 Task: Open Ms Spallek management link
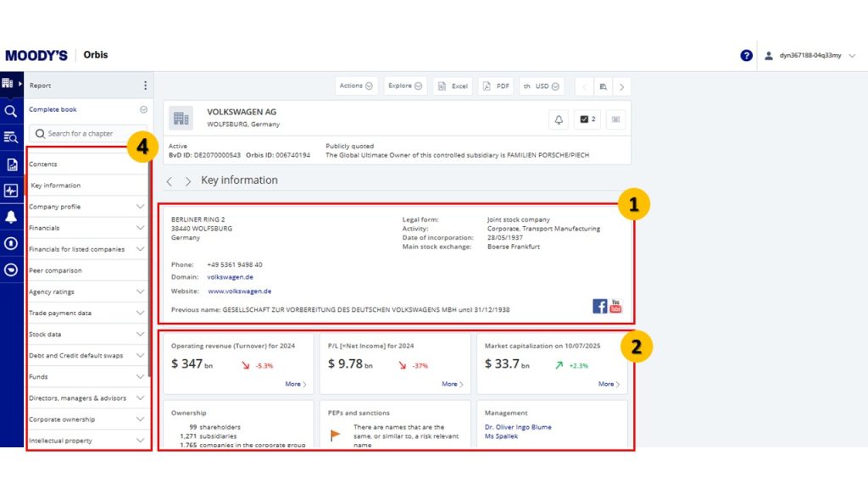[x=501, y=436]
